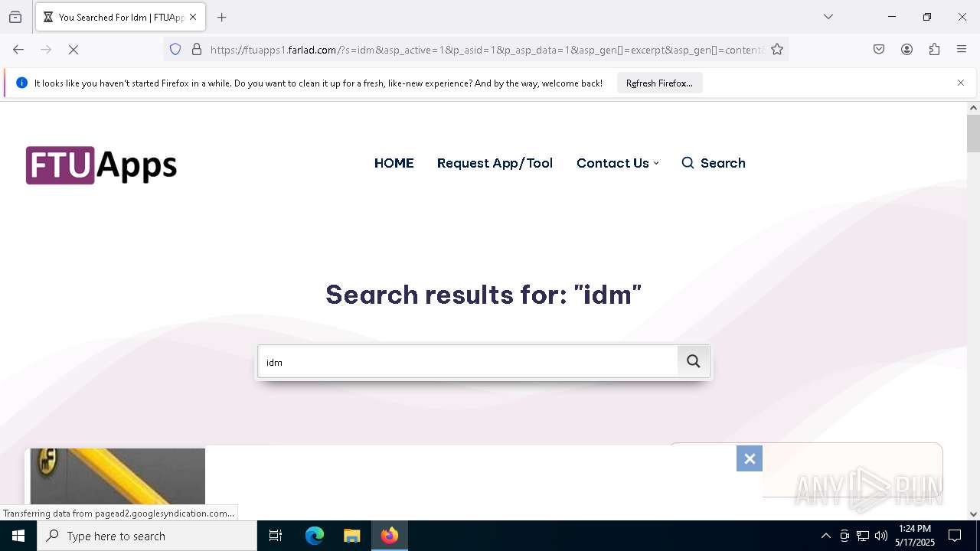Go to the HOME menu item
980x551 pixels.
[394, 163]
